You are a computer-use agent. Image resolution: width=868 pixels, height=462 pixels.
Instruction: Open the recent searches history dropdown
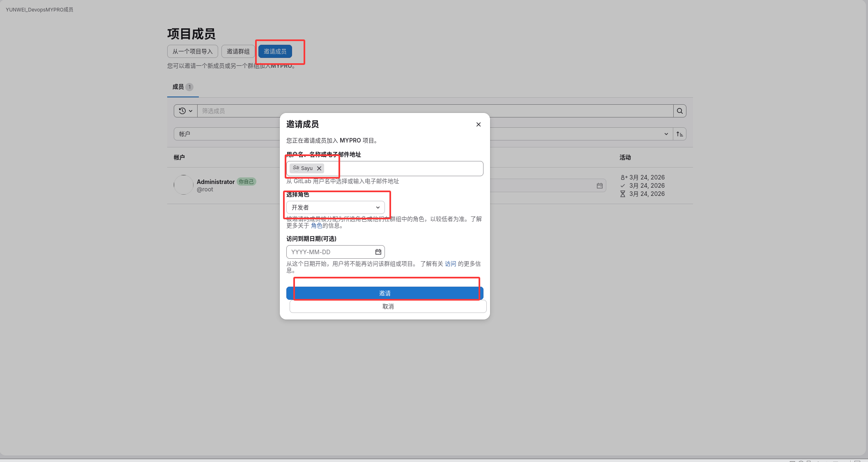point(186,111)
